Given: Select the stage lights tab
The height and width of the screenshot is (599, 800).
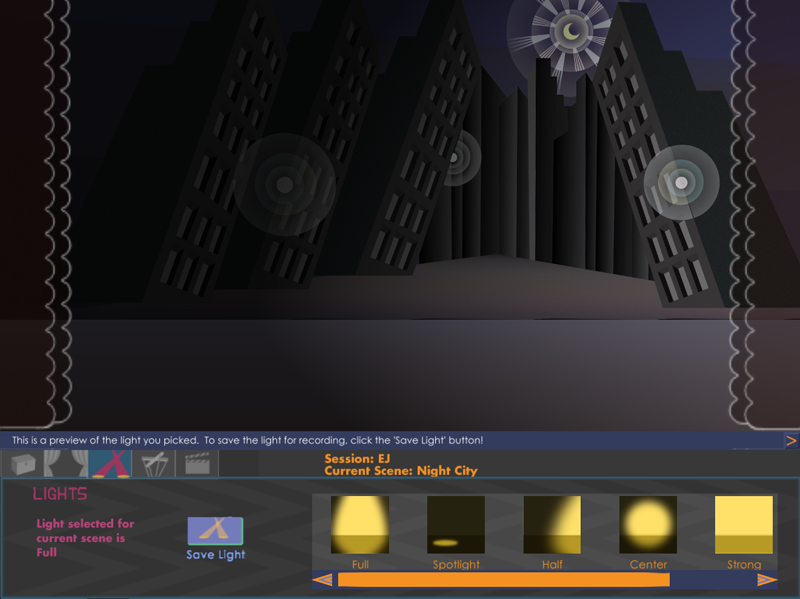Looking at the screenshot, I should click(x=110, y=463).
